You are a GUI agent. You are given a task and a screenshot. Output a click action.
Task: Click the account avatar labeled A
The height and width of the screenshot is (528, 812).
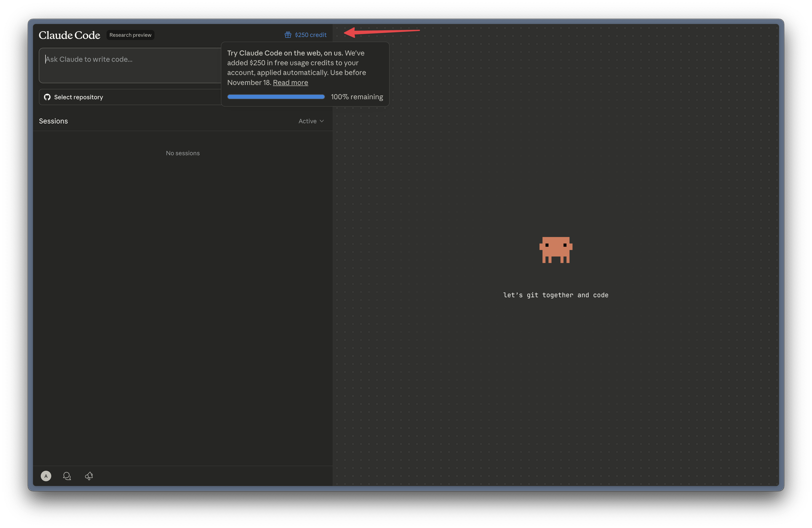click(46, 476)
